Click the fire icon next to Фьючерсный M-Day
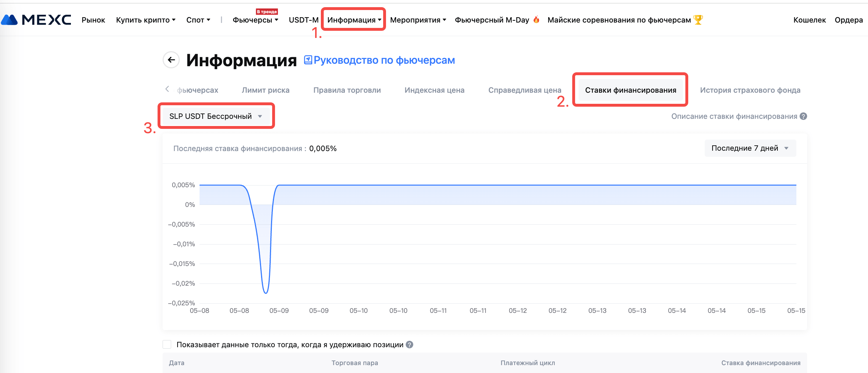 point(536,20)
